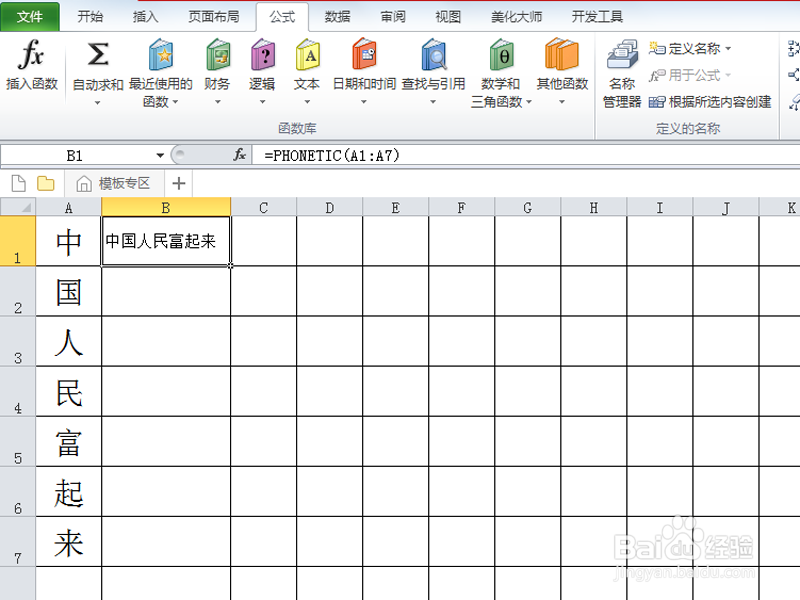Select column G header
The height and width of the screenshot is (600, 800).
[528, 207]
